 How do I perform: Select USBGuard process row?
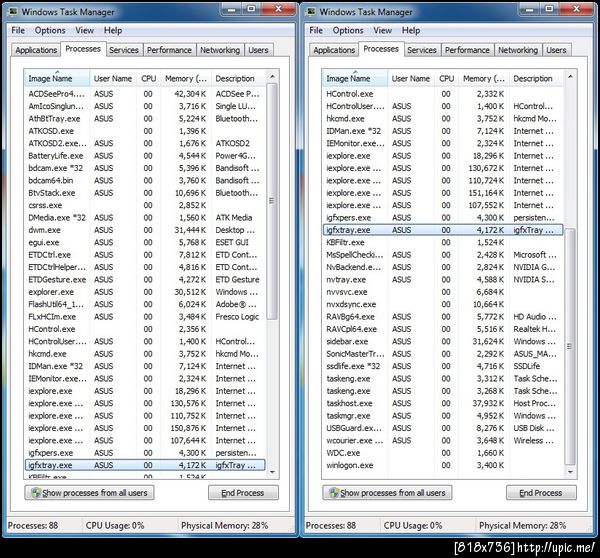pos(443,428)
